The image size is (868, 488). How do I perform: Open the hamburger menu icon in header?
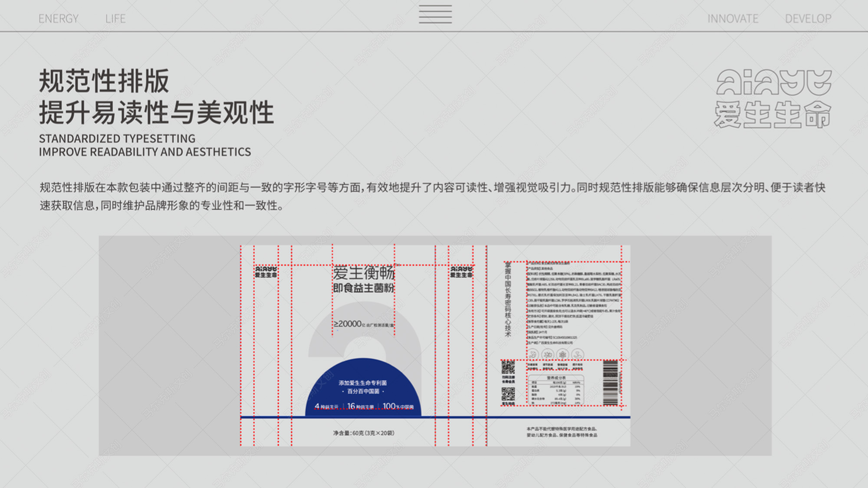pyautogui.click(x=435, y=14)
